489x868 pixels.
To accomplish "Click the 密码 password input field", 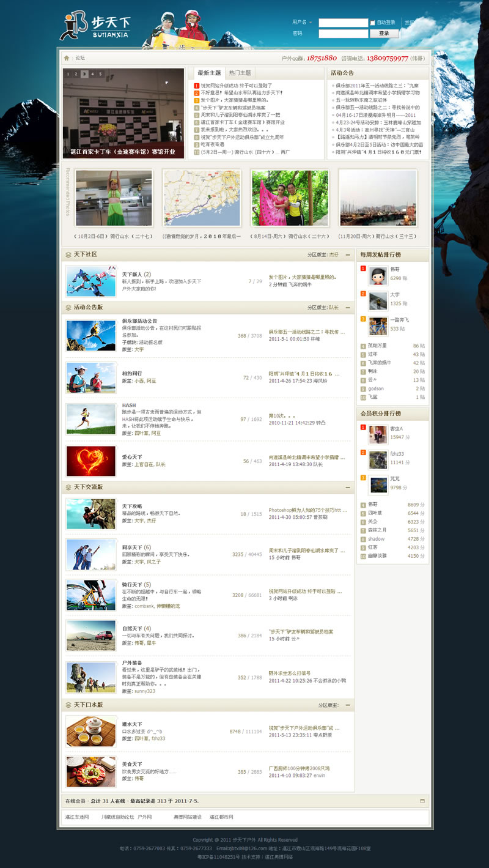I will tap(342, 34).
